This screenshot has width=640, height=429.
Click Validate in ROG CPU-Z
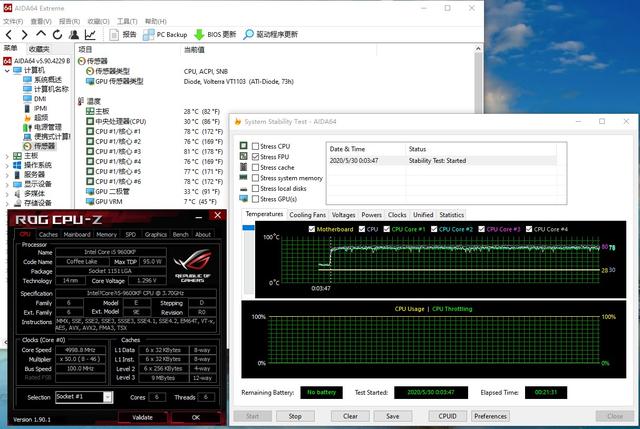[142, 417]
